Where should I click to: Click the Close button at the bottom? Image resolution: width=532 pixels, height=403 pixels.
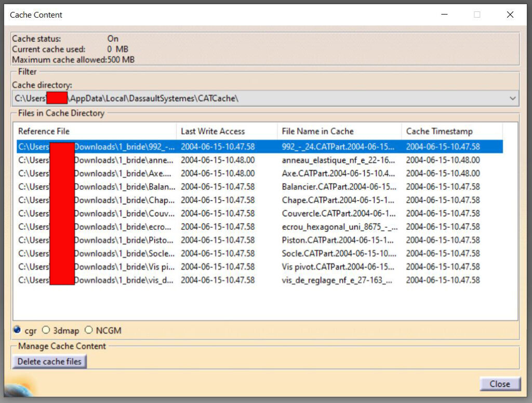coord(499,384)
